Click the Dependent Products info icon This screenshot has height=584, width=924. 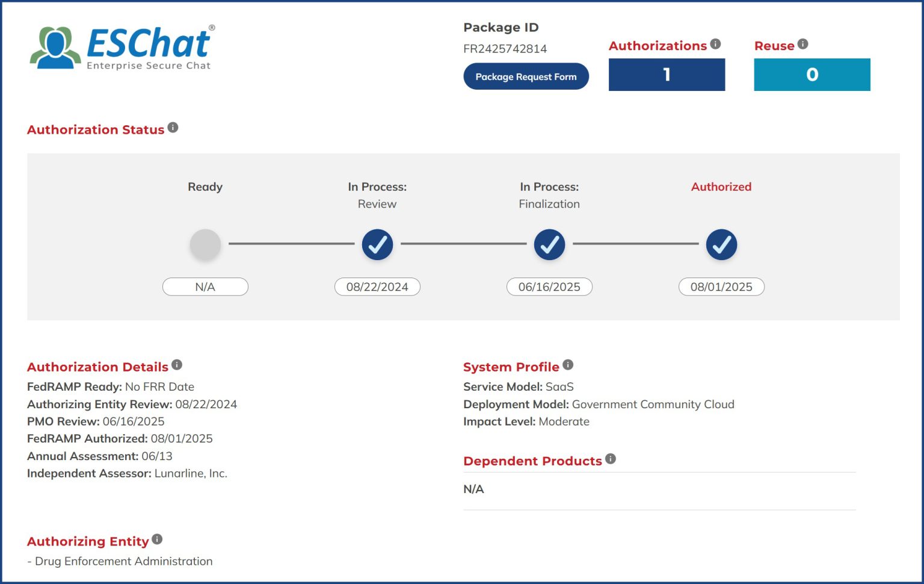tap(611, 459)
